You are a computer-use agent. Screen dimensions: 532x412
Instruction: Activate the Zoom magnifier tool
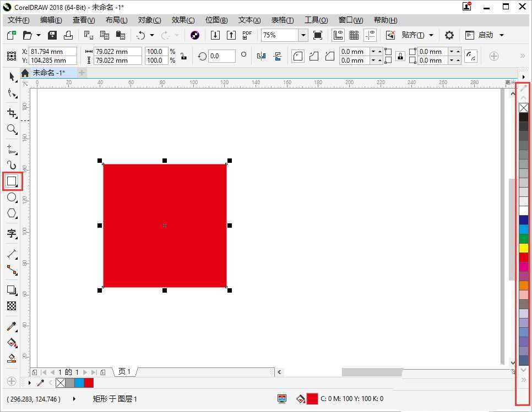(x=12, y=129)
